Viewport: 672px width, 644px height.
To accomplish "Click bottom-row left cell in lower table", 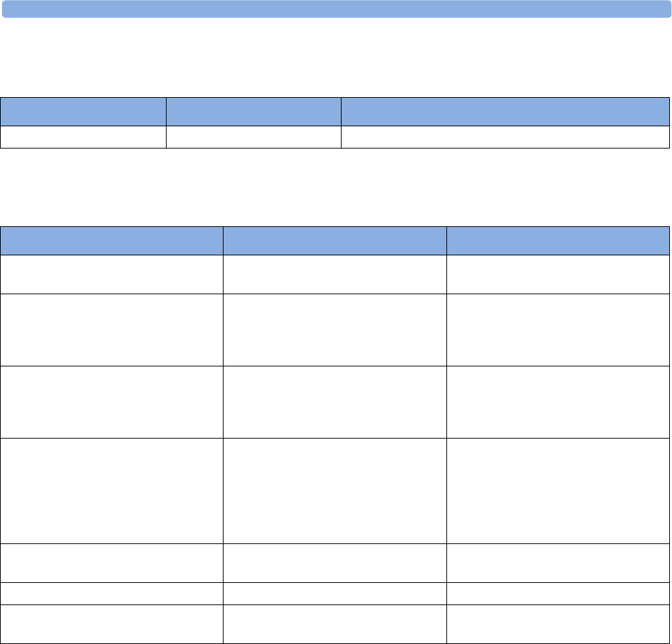I will click(112, 624).
